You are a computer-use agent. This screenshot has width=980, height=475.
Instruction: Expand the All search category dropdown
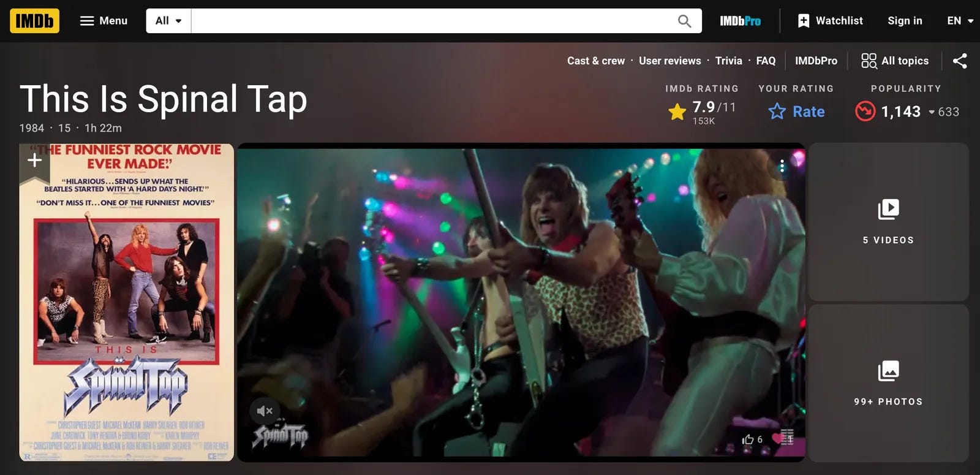168,21
